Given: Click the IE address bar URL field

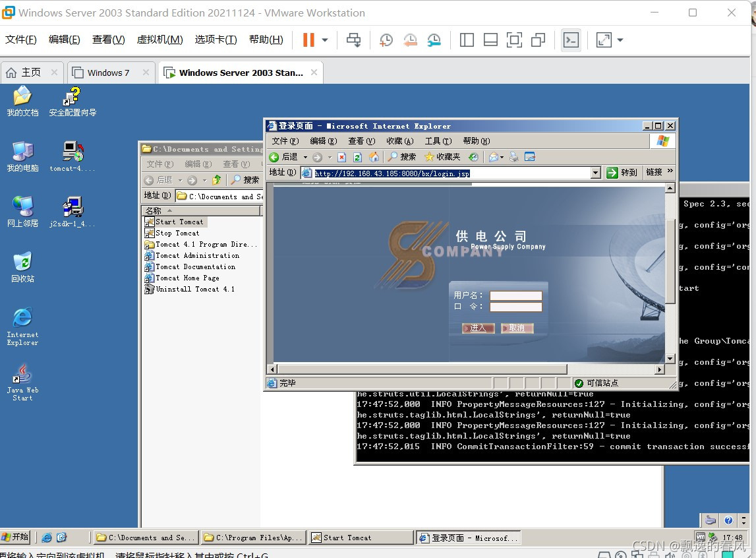Looking at the screenshot, I should (x=446, y=173).
